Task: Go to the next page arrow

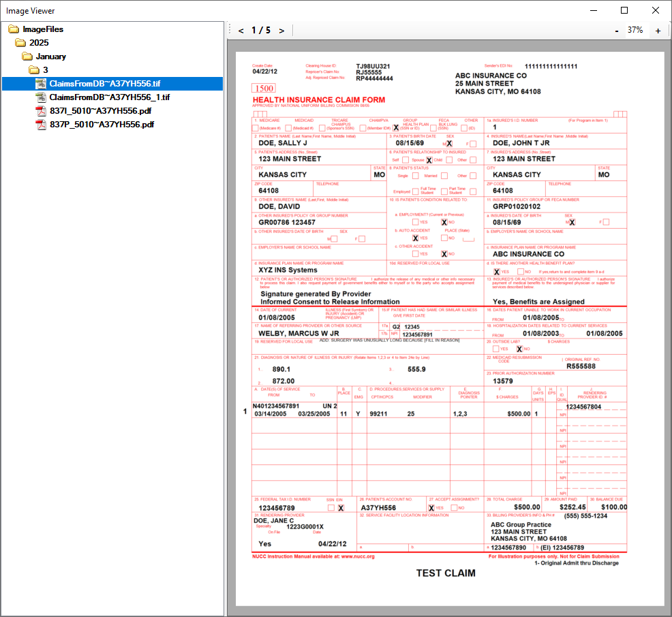Action: coord(281,31)
